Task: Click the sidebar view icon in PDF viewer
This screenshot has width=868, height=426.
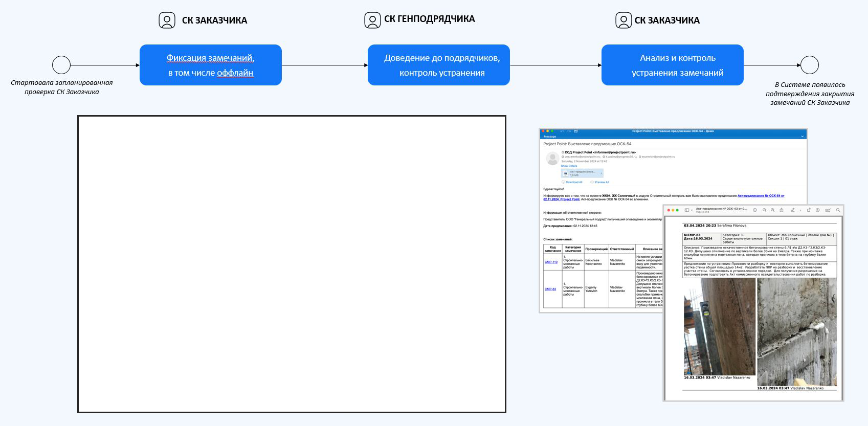Action: (687, 210)
